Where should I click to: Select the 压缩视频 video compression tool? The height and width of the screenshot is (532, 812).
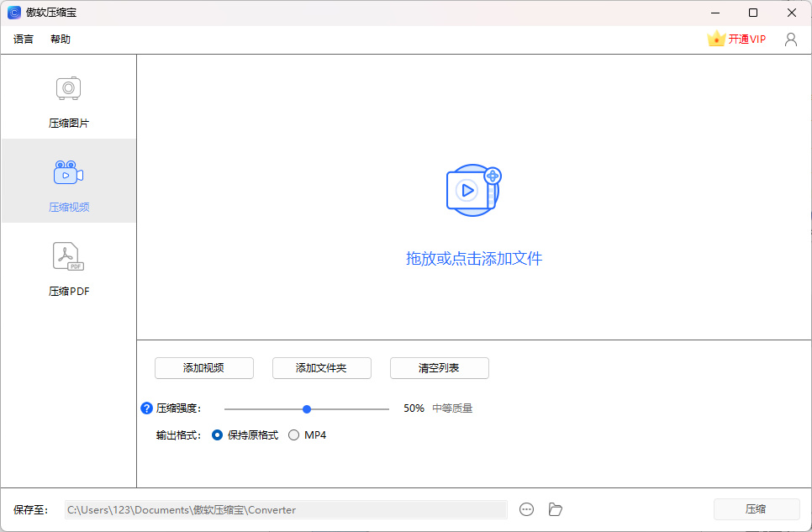tap(68, 183)
